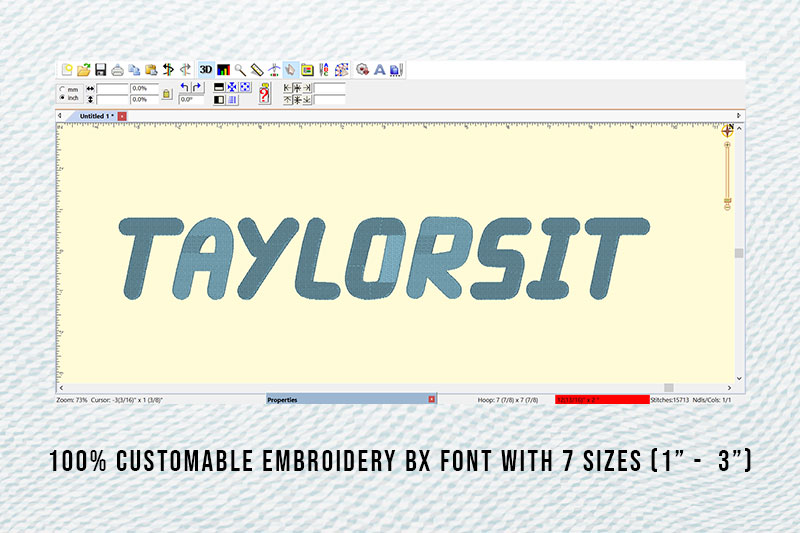Align bottom with the alignment icon
The width and height of the screenshot is (800, 533).
coord(307,100)
